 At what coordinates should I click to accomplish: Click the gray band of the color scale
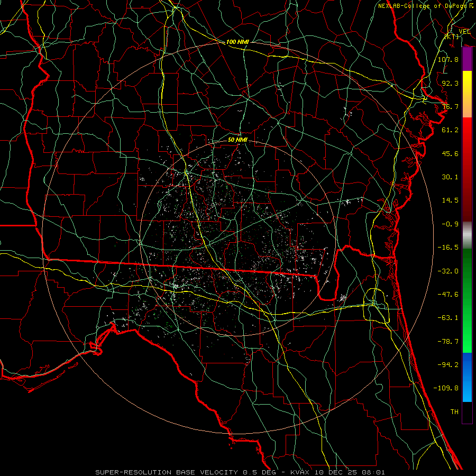click(467, 235)
